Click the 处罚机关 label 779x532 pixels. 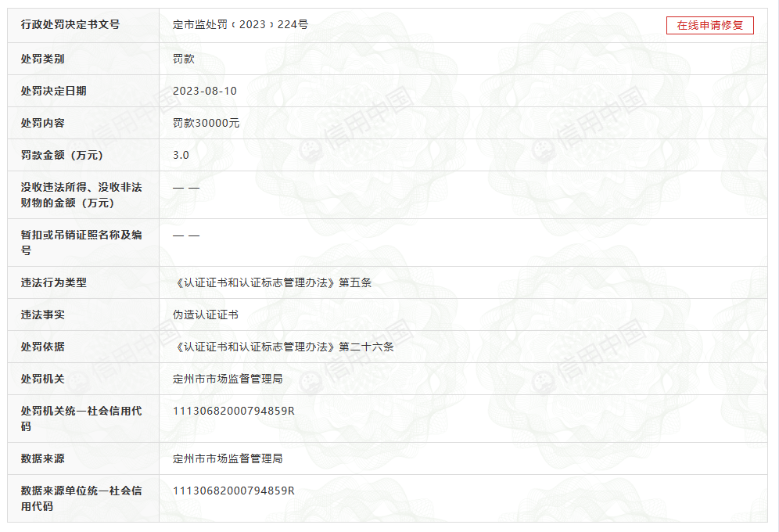43,379
